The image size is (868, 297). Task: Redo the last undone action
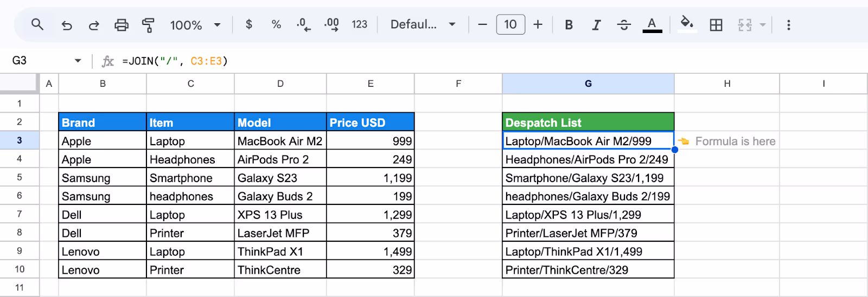tap(94, 25)
